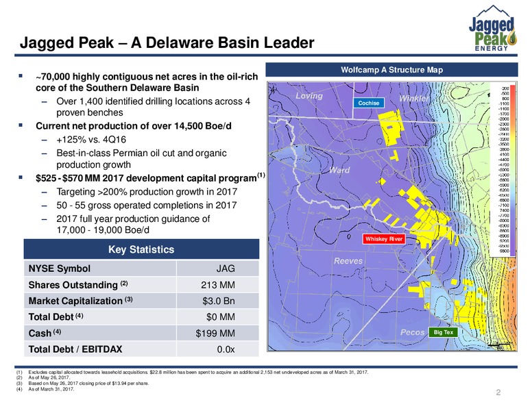Click the Pecos county label
532x411 pixels.
pos(412,332)
